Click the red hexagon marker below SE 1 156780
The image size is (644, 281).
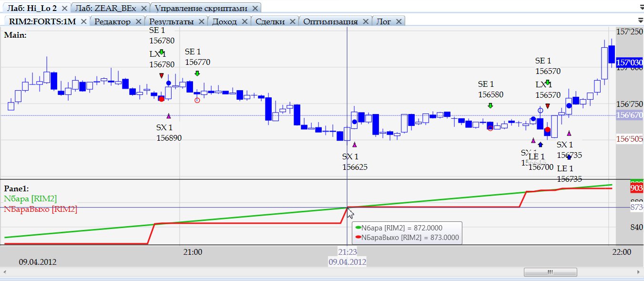point(161,98)
